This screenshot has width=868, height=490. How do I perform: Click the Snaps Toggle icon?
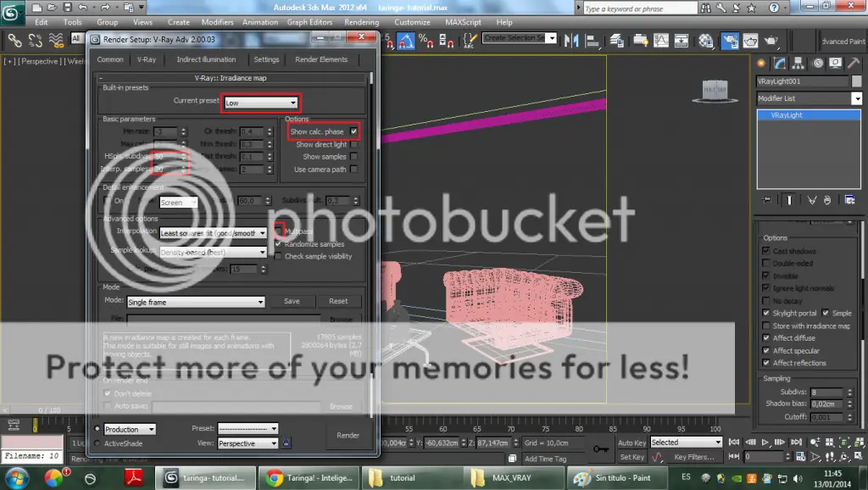click(387, 39)
